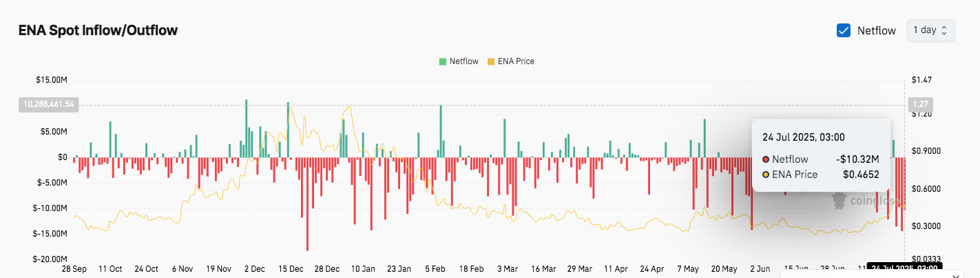Click the 1.27 price crosshair label
The image size is (980, 278).
click(x=921, y=105)
